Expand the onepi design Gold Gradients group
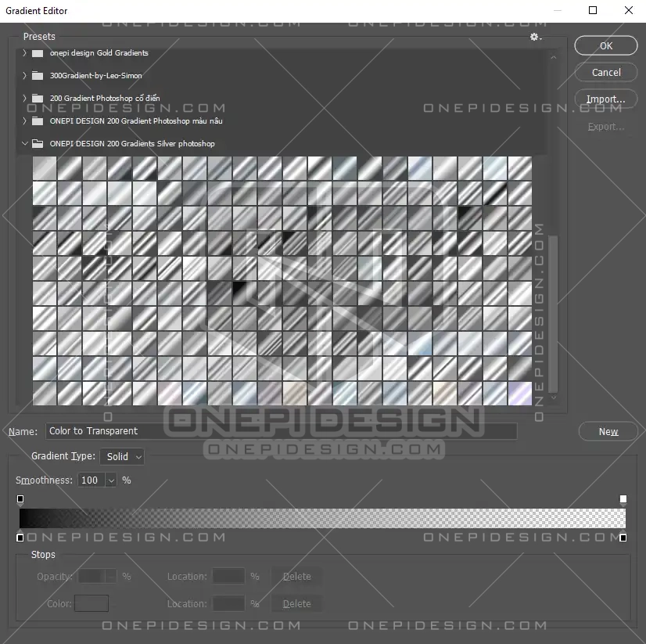646x644 pixels. click(24, 53)
